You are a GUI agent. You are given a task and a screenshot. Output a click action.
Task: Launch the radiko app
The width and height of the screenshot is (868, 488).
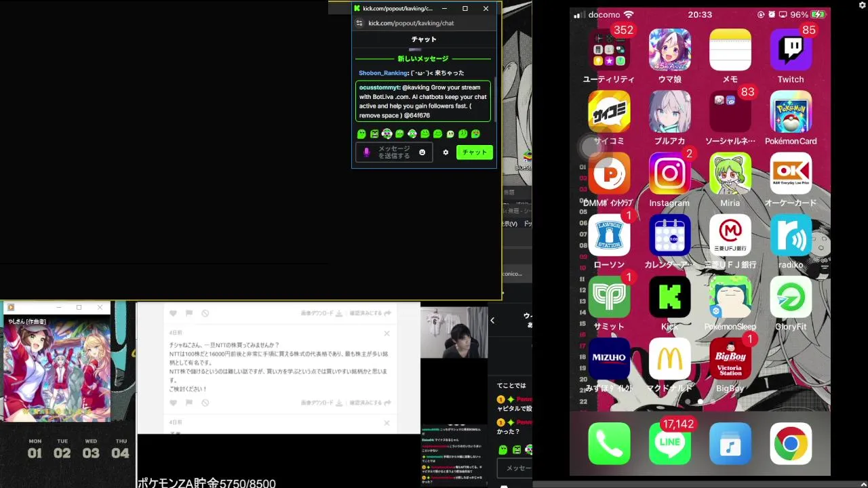click(x=791, y=235)
